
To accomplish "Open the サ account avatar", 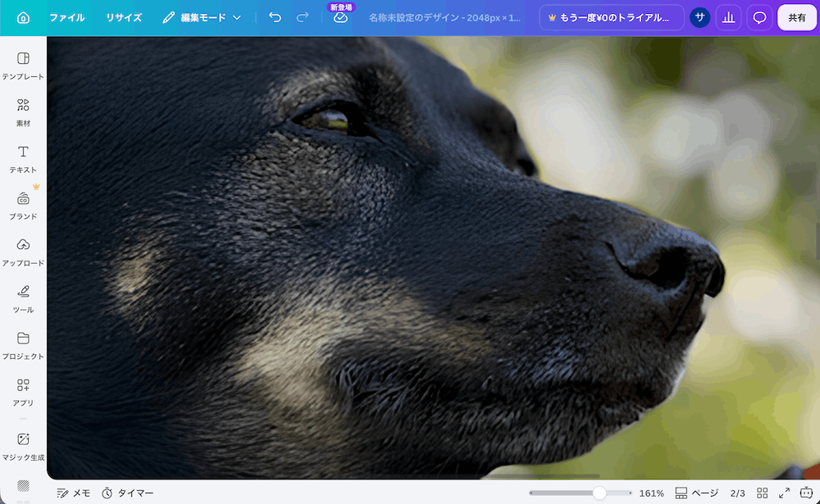I will [x=699, y=18].
